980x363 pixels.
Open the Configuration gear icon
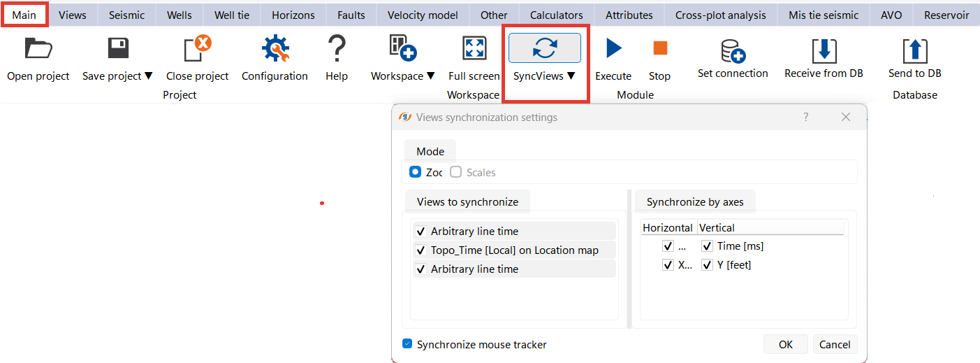[275, 49]
